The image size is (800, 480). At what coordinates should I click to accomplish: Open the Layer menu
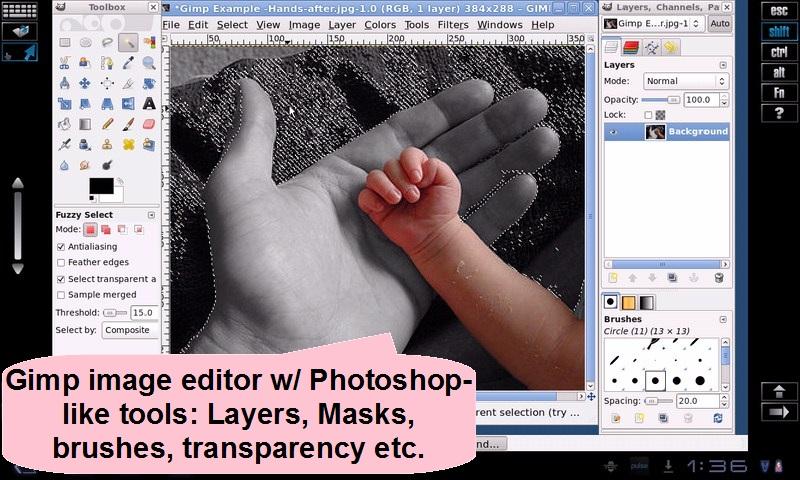pyautogui.click(x=342, y=25)
